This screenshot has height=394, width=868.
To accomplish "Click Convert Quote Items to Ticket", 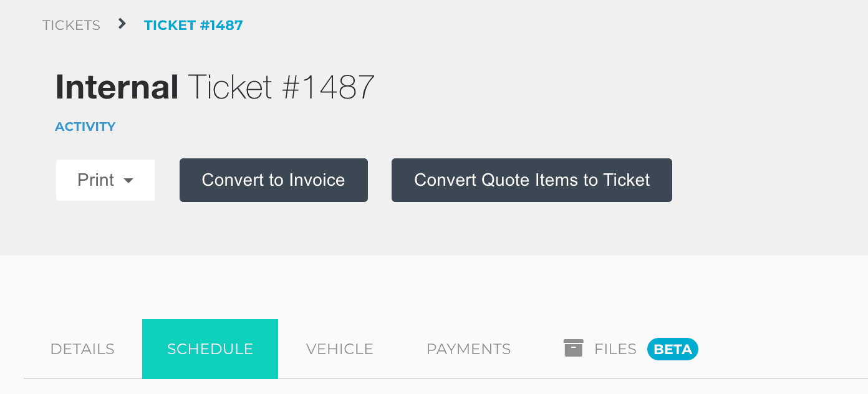I will point(531,180).
